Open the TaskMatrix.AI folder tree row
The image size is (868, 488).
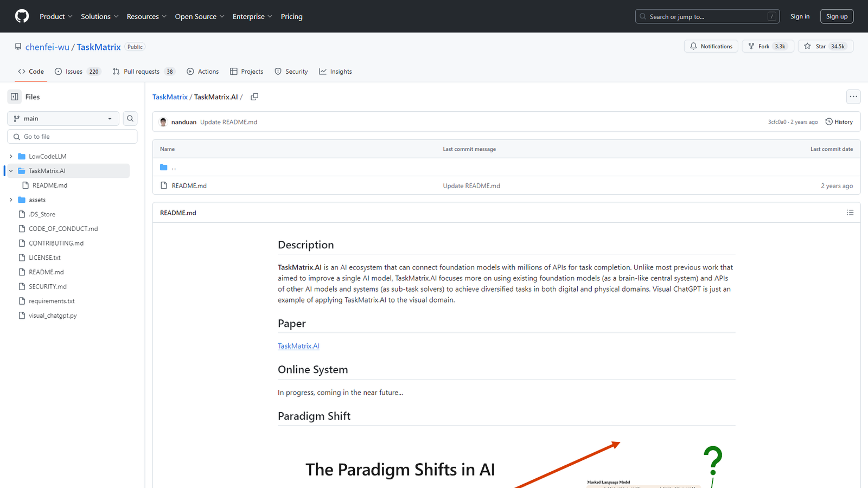pyautogui.click(x=68, y=171)
